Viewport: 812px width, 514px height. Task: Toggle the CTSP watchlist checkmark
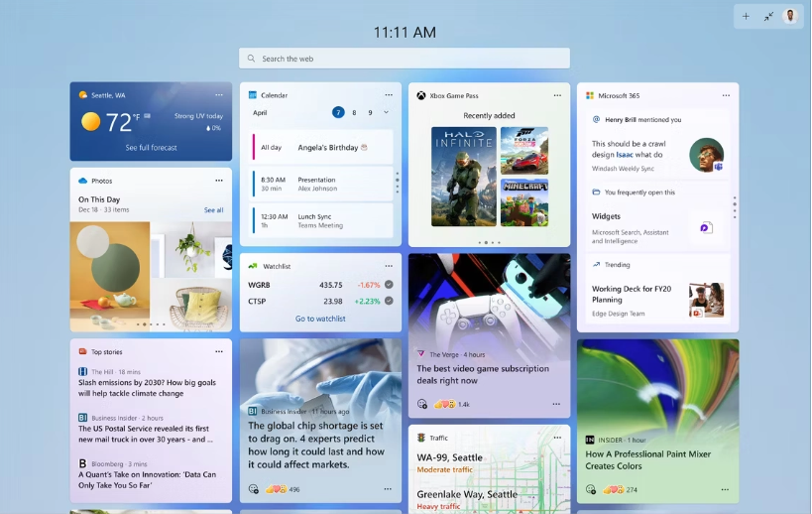pyautogui.click(x=389, y=301)
